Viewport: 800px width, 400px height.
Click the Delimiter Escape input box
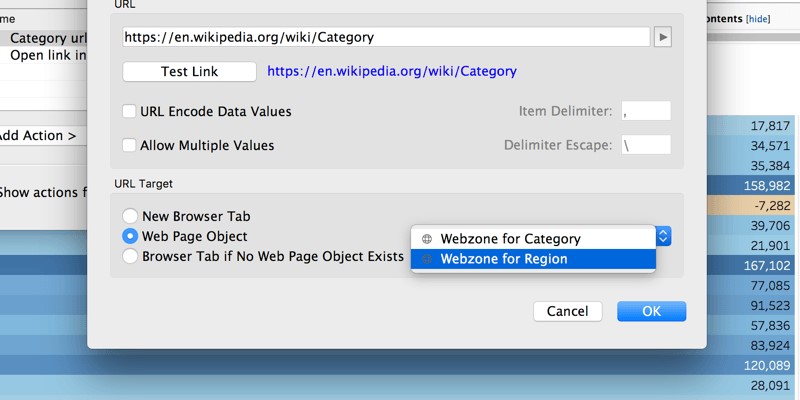[x=646, y=145]
